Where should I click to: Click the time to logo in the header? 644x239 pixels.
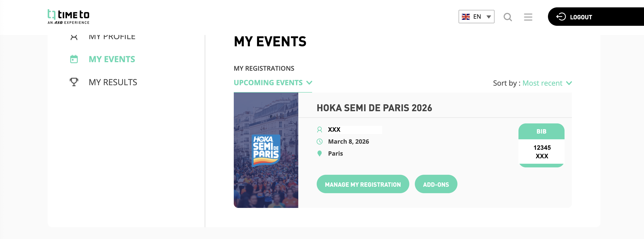[x=68, y=16]
